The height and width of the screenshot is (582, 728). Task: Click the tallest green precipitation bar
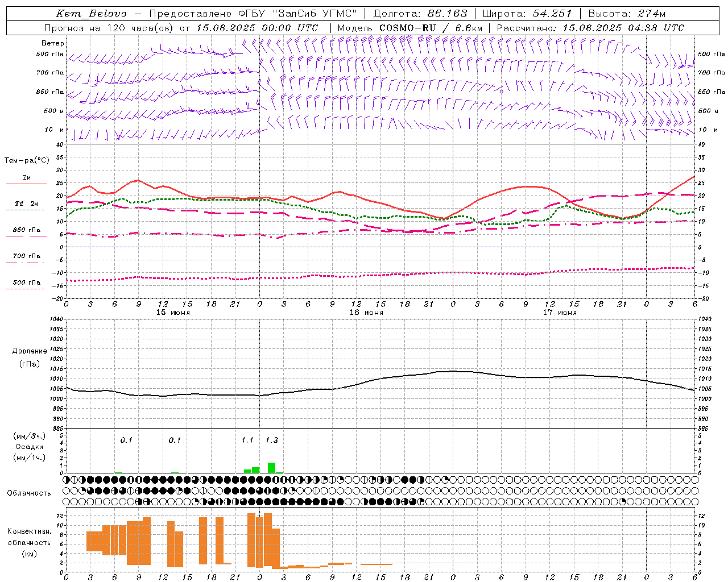coord(272,468)
